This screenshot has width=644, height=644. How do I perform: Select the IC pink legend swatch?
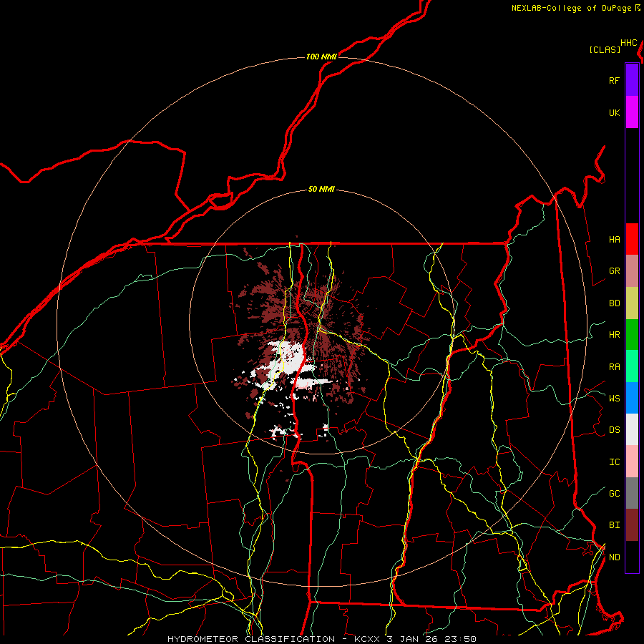click(x=632, y=462)
